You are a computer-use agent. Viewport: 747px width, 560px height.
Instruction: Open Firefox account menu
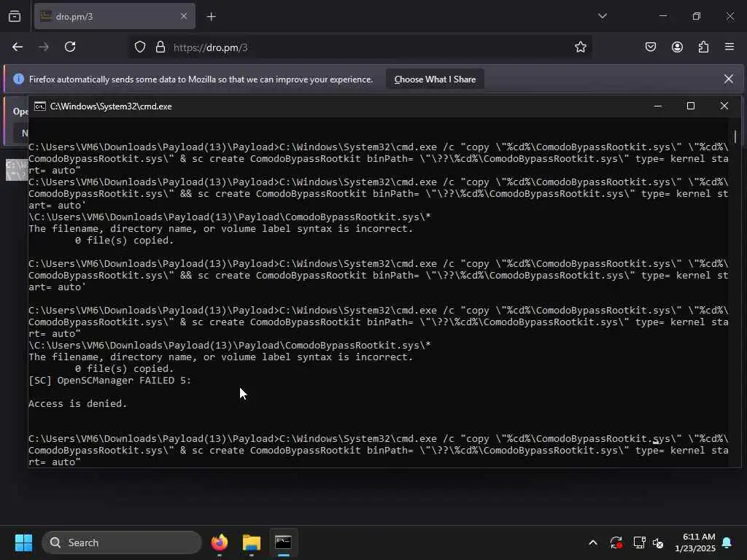(677, 47)
